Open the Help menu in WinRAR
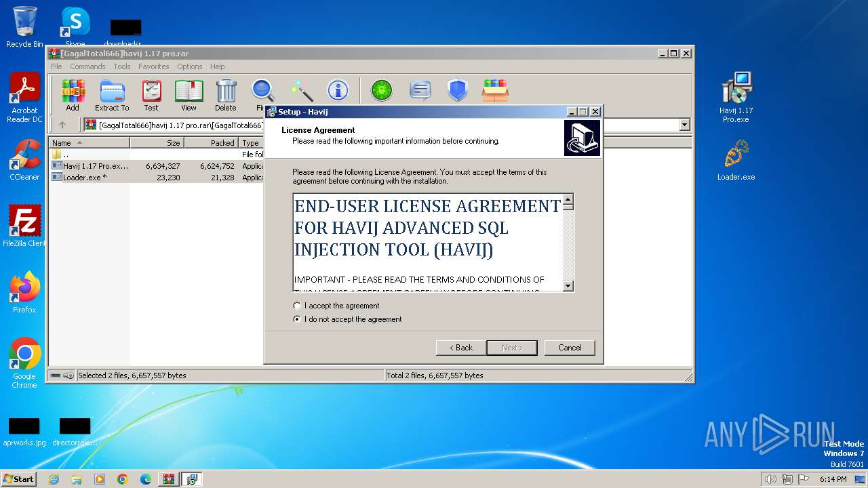 coord(218,66)
